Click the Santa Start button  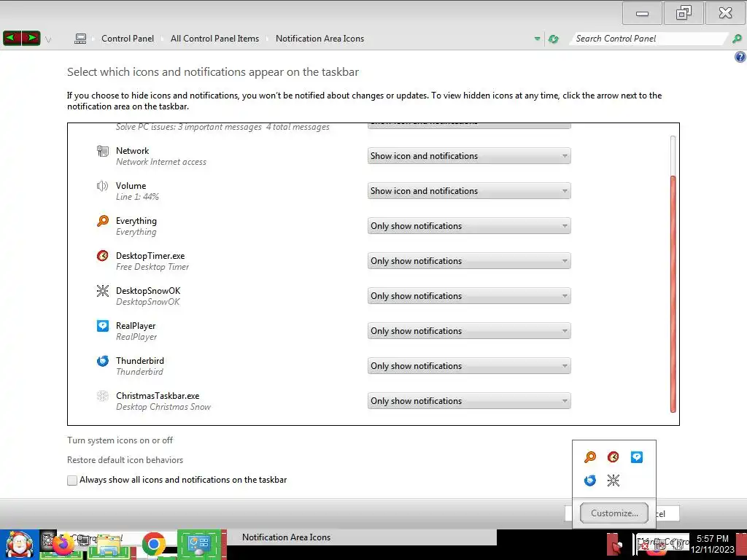click(x=19, y=545)
